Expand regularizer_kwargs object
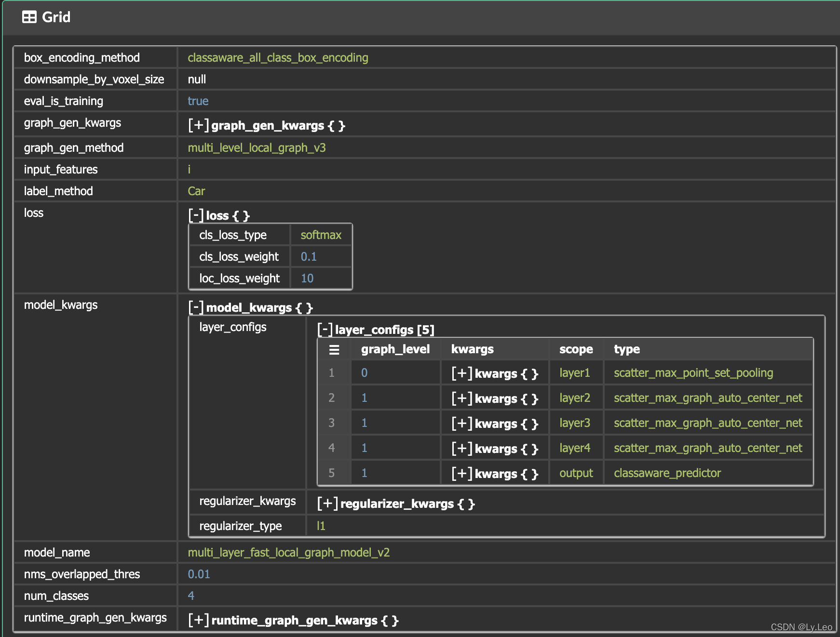Viewport: 840px width, 637px height. point(327,504)
